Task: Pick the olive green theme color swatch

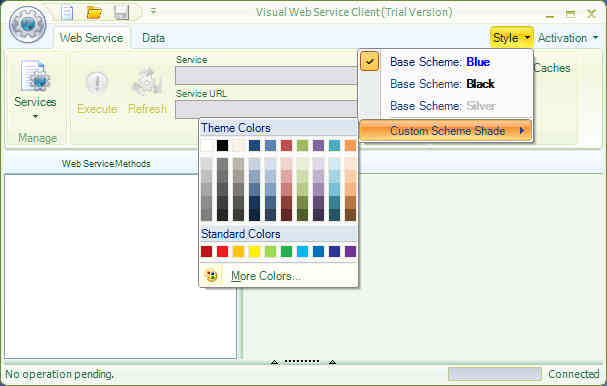Action: point(302,146)
